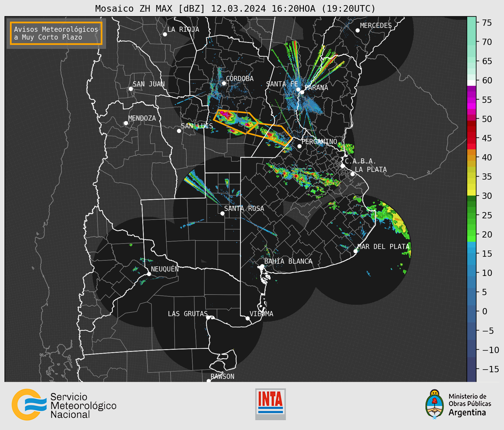
Task: Click the La Rioja city marker dot
Action: (x=165, y=34)
